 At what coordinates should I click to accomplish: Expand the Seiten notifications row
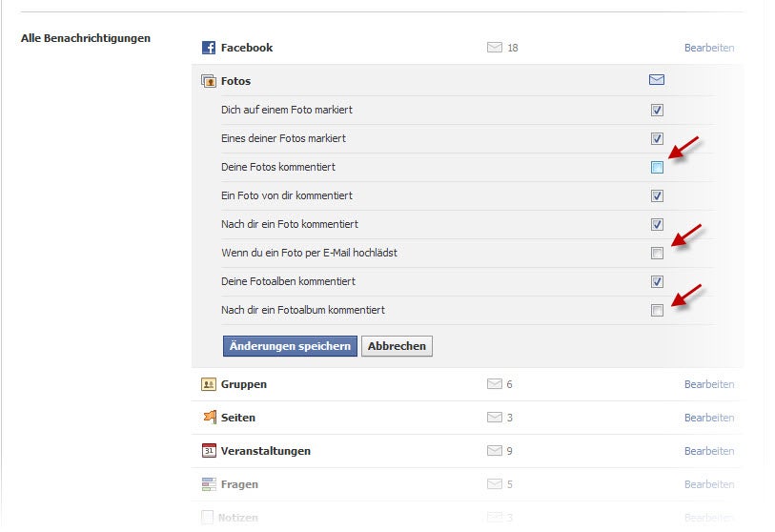(x=466, y=418)
